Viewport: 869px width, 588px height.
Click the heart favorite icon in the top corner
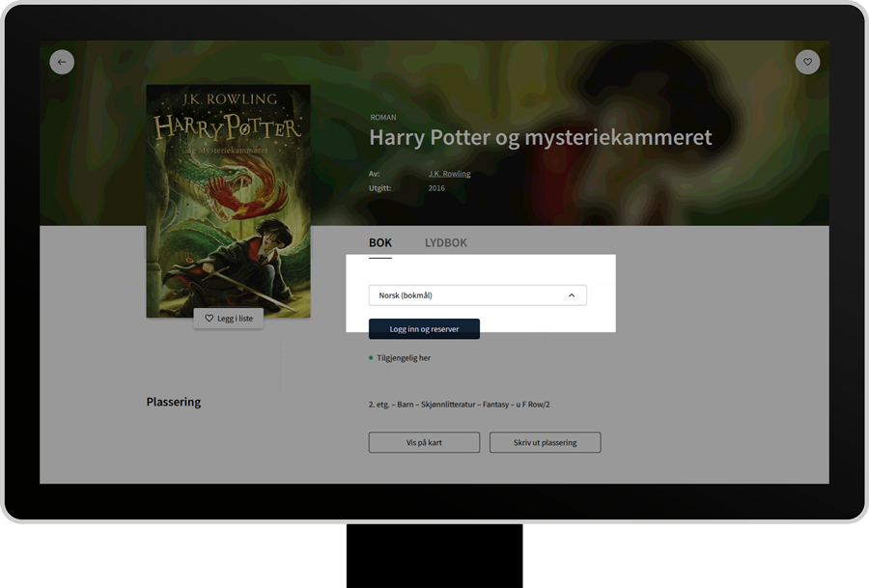[x=807, y=62]
